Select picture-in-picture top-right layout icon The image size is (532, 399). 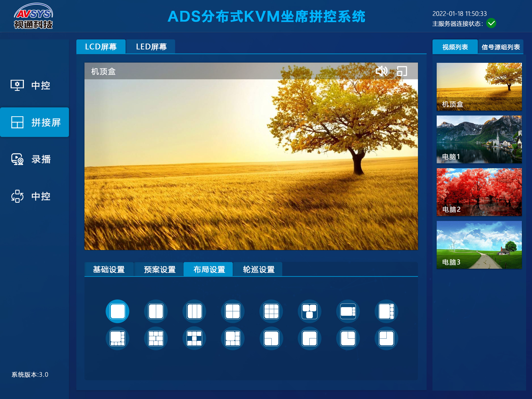[348, 338]
